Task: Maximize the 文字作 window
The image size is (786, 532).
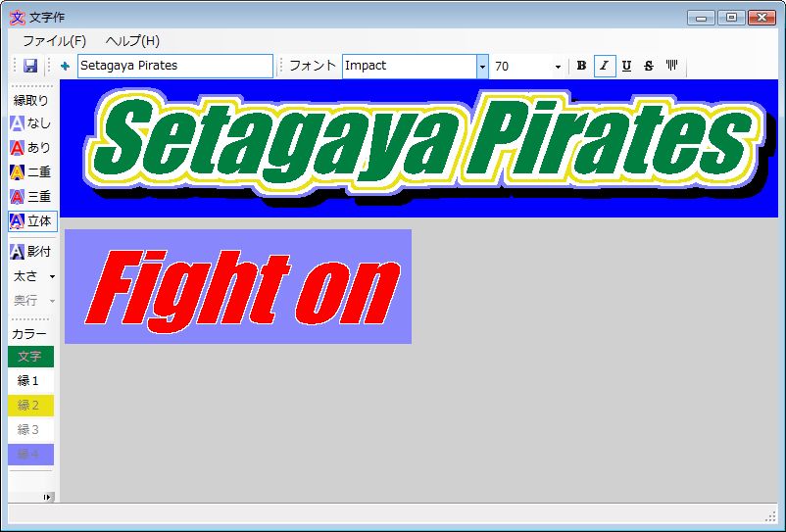Action: pos(731,18)
